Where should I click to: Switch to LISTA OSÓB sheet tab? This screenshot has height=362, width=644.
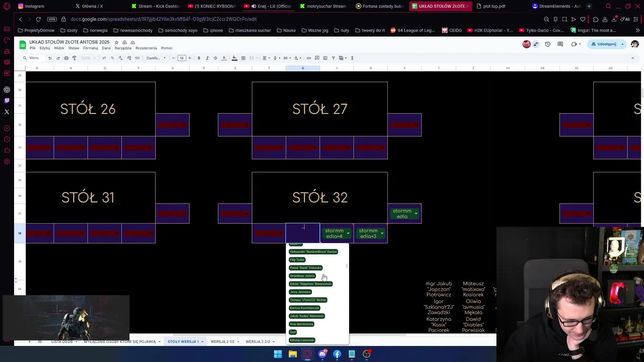click(62, 342)
